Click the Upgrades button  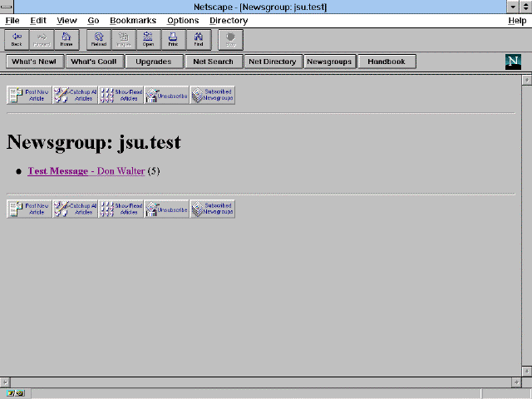coord(155,62)
